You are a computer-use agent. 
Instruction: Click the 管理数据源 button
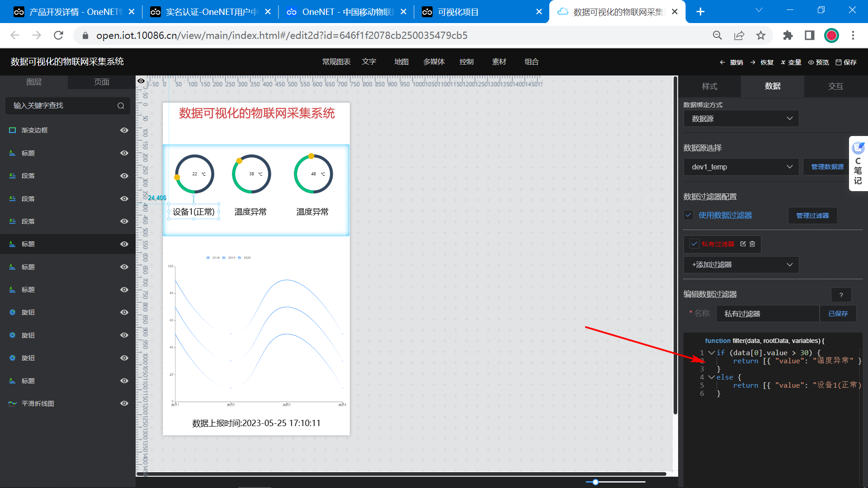pos(827,167)
